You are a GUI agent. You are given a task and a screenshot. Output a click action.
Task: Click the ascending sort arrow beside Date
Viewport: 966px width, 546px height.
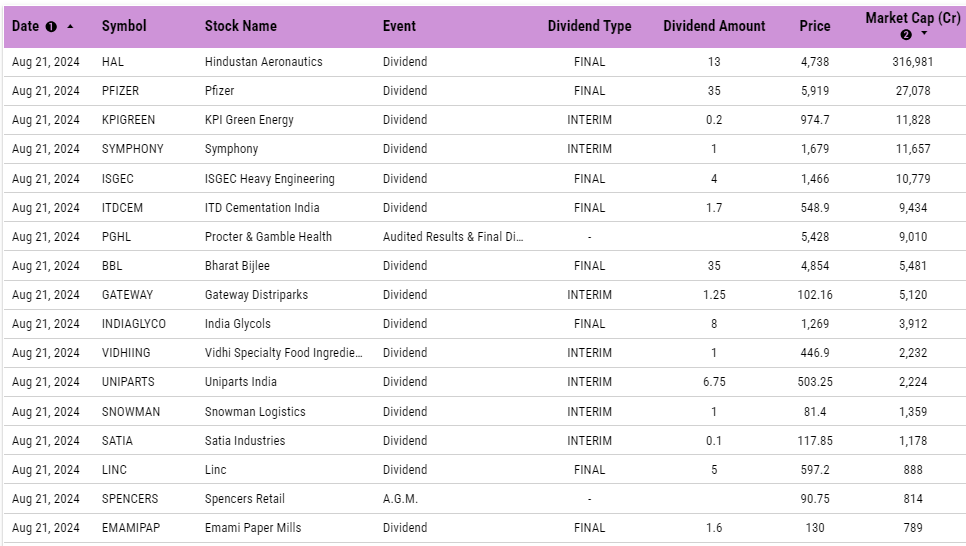[70, 26]
